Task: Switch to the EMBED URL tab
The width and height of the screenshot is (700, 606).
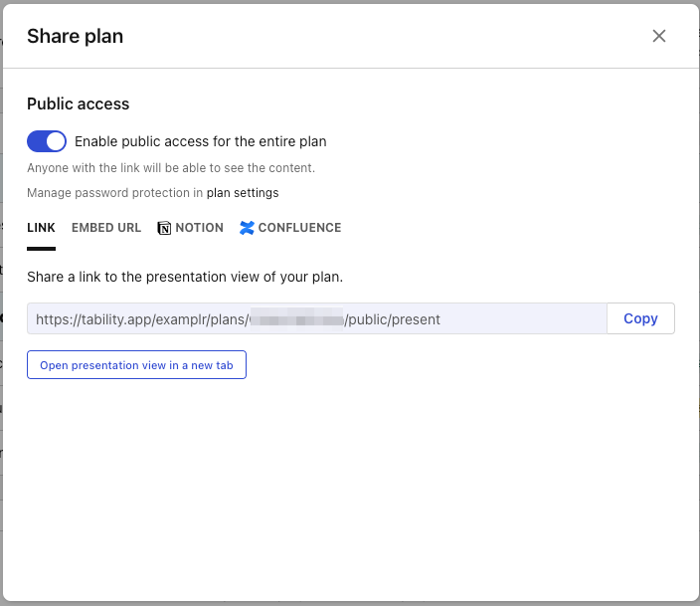Action: click(x=106, y=228)
